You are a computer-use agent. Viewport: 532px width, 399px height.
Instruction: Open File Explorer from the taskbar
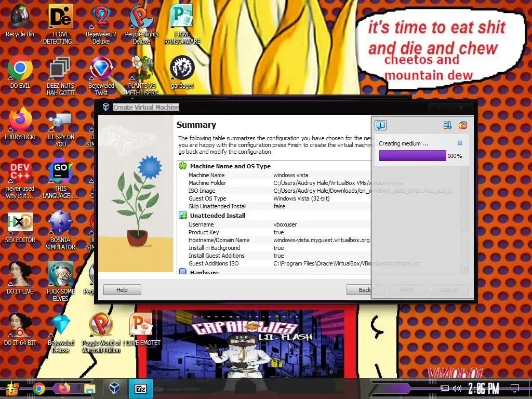point(89,389)
